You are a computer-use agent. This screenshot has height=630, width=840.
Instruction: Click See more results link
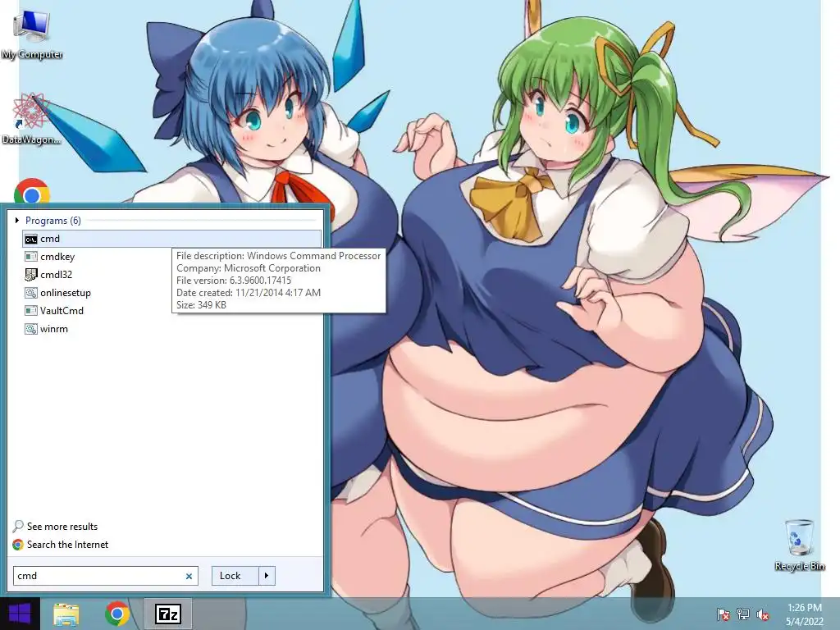pos(62,527)
